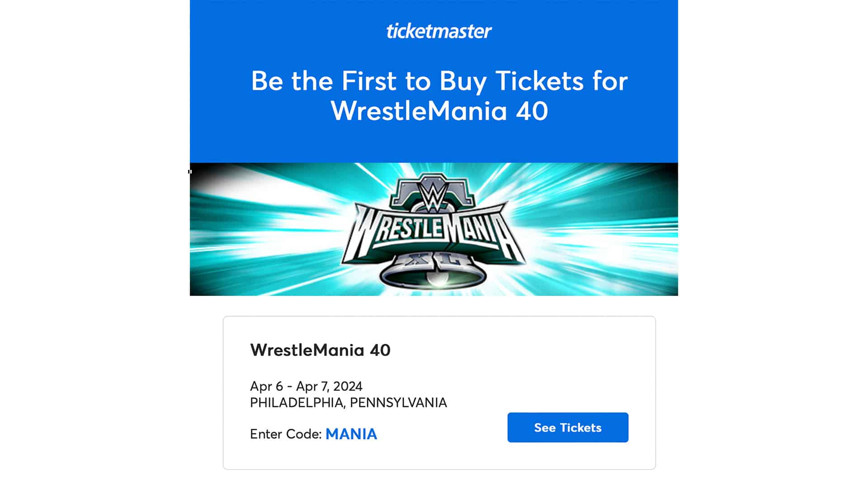Click the MANIA presale code
The width and height of the screenshot is (868, 488).
pos(351,433)
